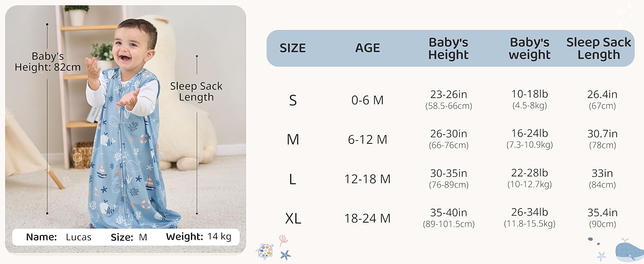Click the Baby's Height column header
644x264 pixels.
coord(448,48)
